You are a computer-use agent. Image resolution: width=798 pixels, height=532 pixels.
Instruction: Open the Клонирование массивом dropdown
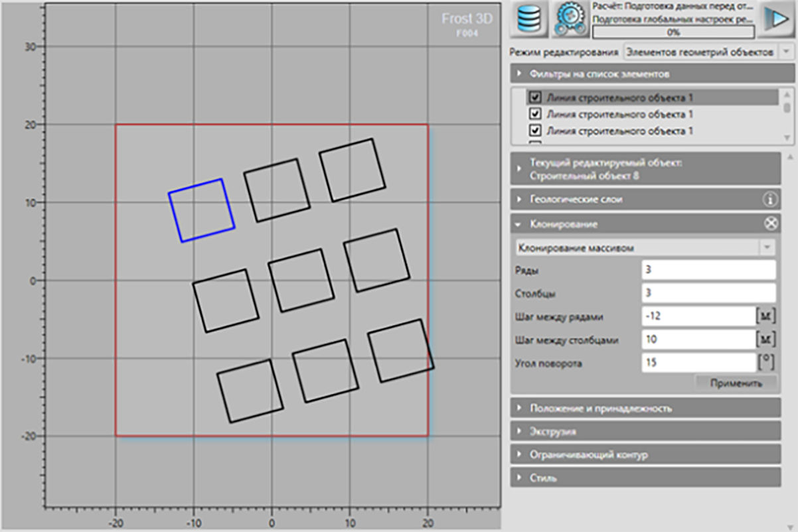[x=645, y=247]
